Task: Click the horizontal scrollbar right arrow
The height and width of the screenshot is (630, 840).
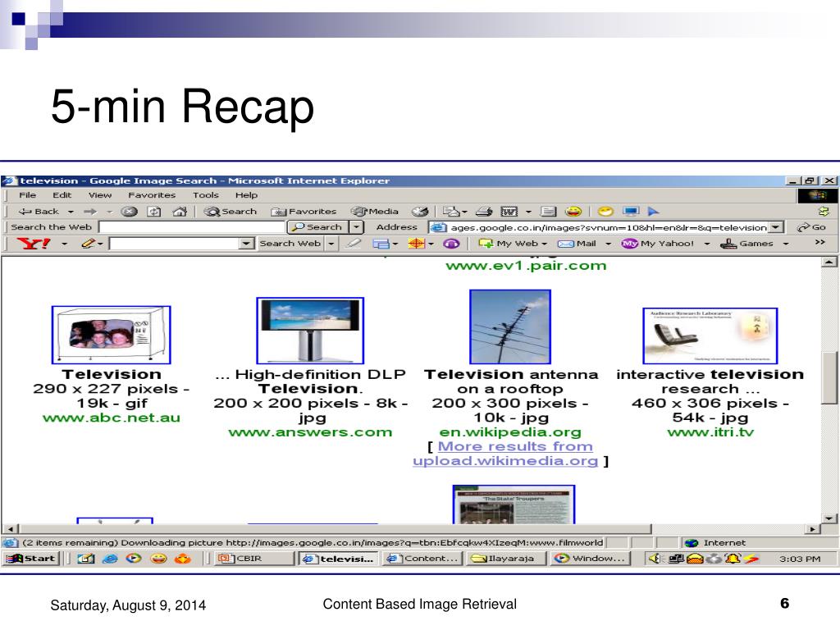Action: [x=813, y=529]
